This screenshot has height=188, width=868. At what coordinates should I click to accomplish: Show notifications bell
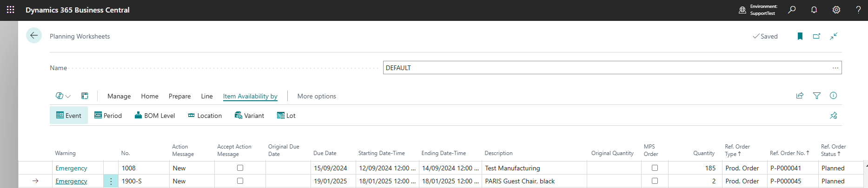tap(814, 10)
